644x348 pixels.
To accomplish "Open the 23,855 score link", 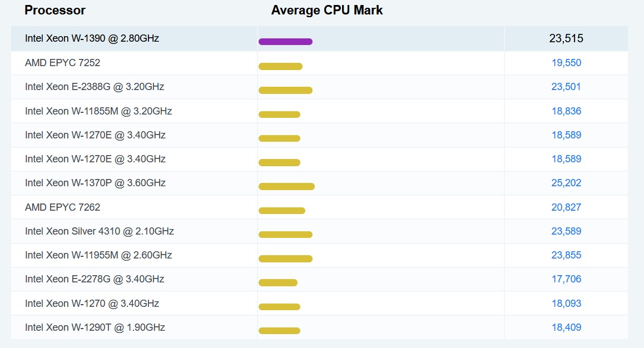I will (566, 255).
